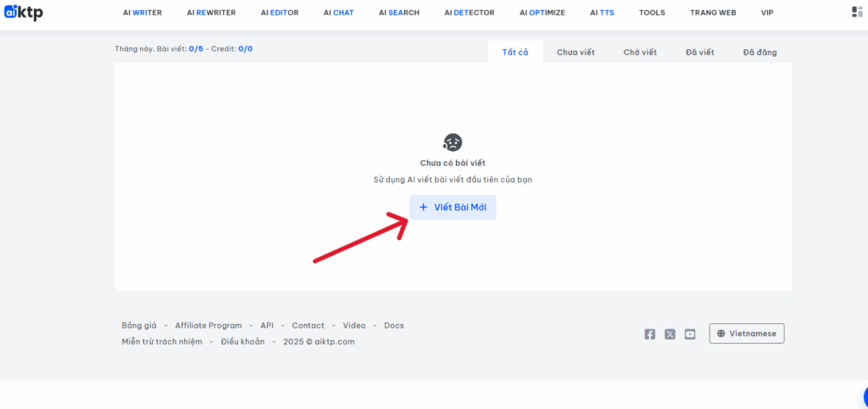Click the Viết Bài Mới button

tap(453, 207)
